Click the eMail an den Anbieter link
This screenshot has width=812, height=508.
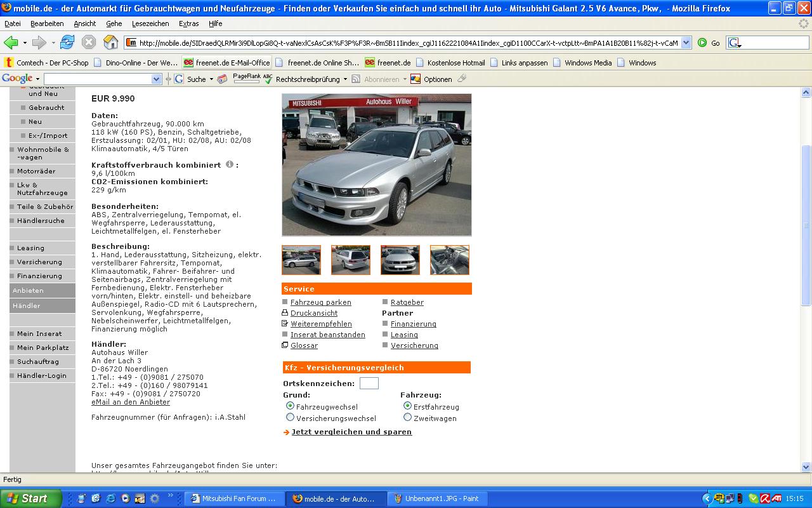click(x=131, y=402)
